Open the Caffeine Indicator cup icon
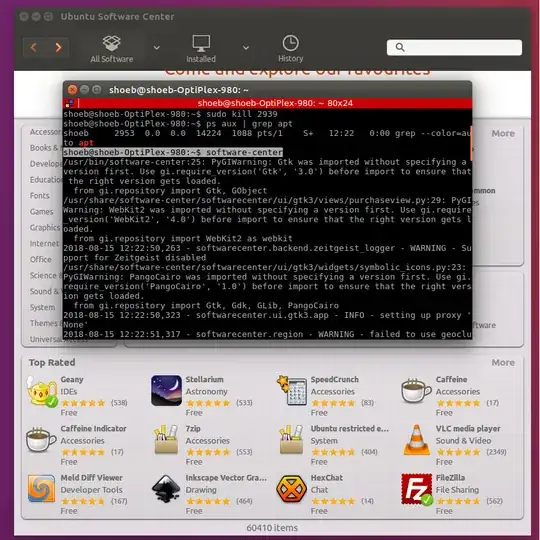Image resolution: width=540 pixels, height=540 pixels. [x=41, y=439]
